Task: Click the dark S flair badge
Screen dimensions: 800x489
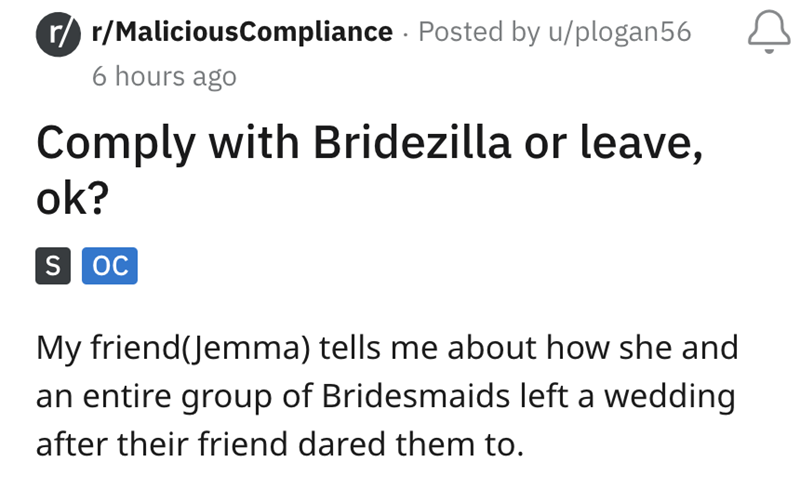Action: tap(53, 265)
